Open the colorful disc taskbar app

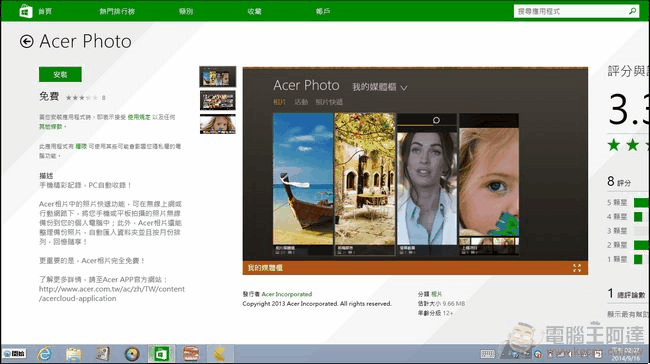point(132,354)
